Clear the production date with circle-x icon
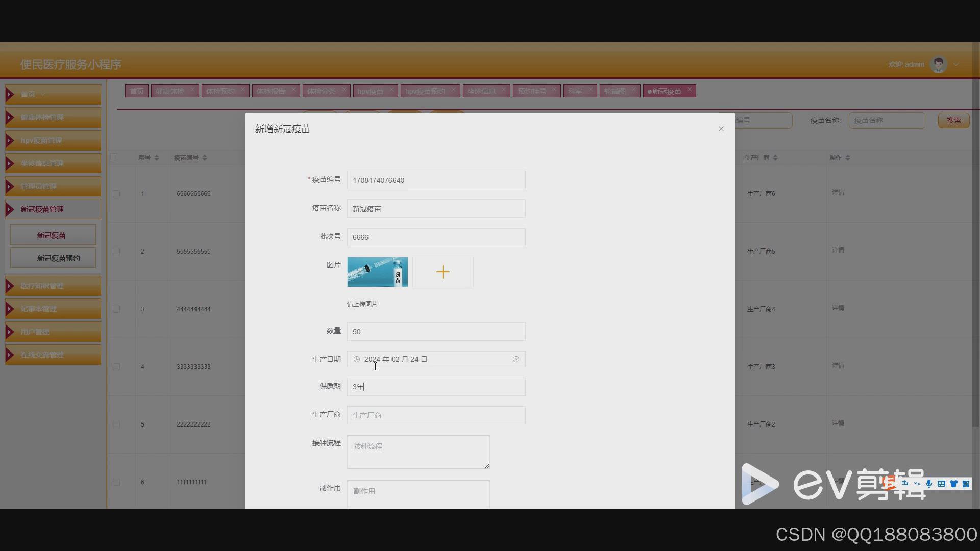Image resolution: width=980 pixels, height=551 pixels. (x=516, y=359)
